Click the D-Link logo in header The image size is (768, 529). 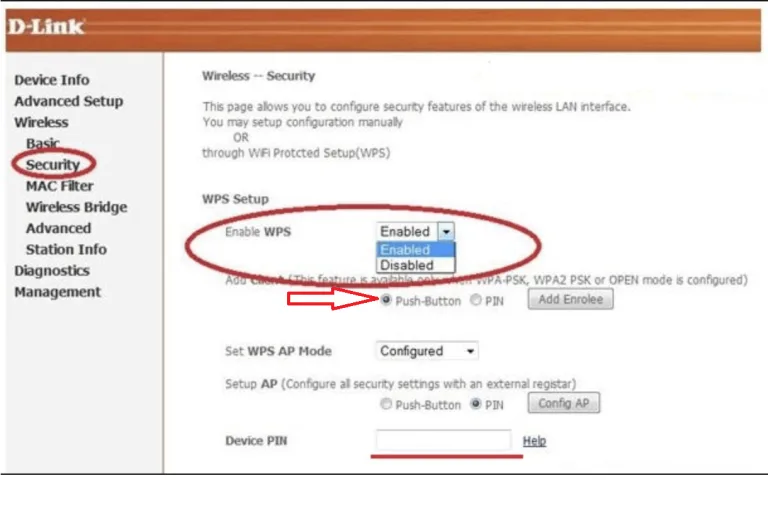point(47,26)
